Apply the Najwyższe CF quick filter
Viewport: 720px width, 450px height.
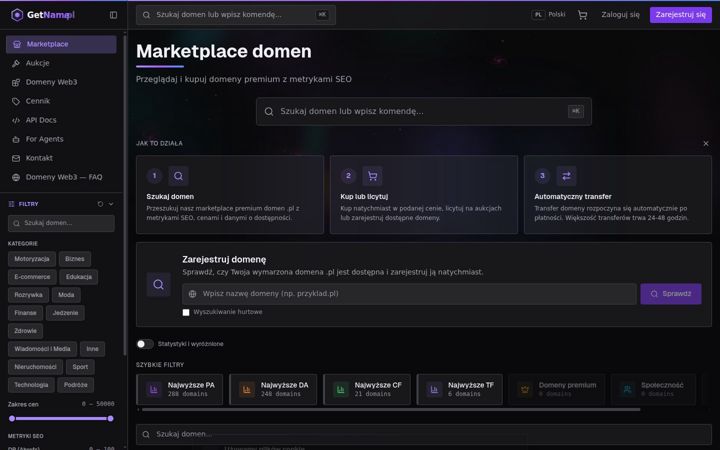tap(366, 389)
